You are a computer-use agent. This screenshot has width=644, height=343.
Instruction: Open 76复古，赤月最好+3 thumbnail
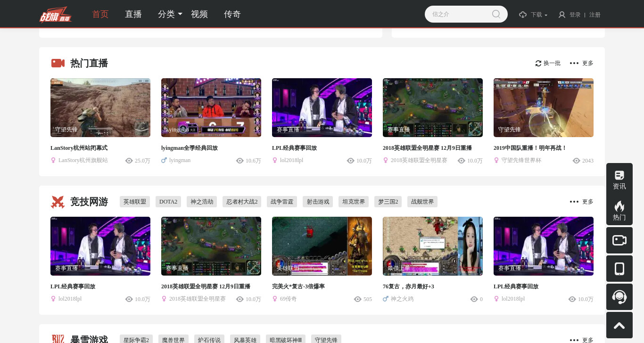click(x=433, y=246)
